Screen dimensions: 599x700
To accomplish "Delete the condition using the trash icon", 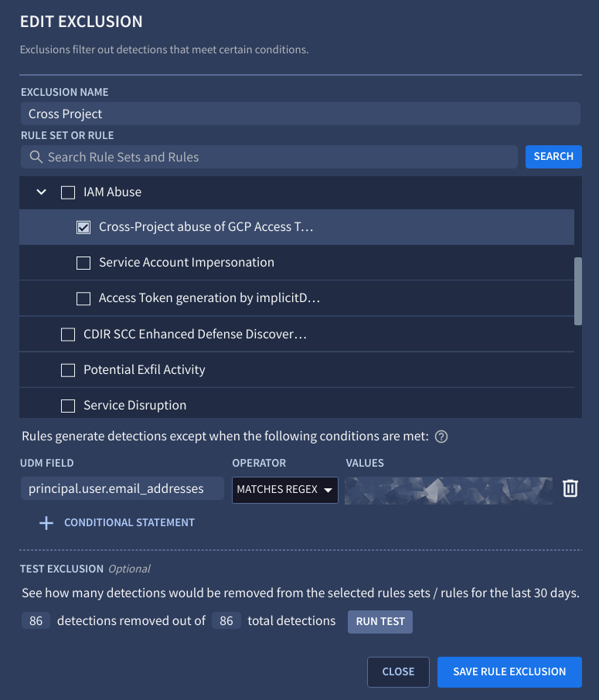I will (x=570, y=488).
